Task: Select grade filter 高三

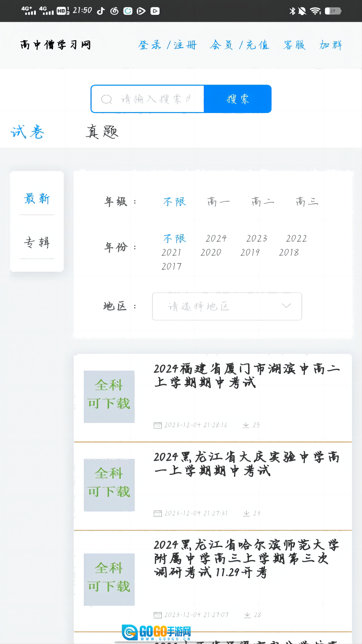Action: coord(307,202)
